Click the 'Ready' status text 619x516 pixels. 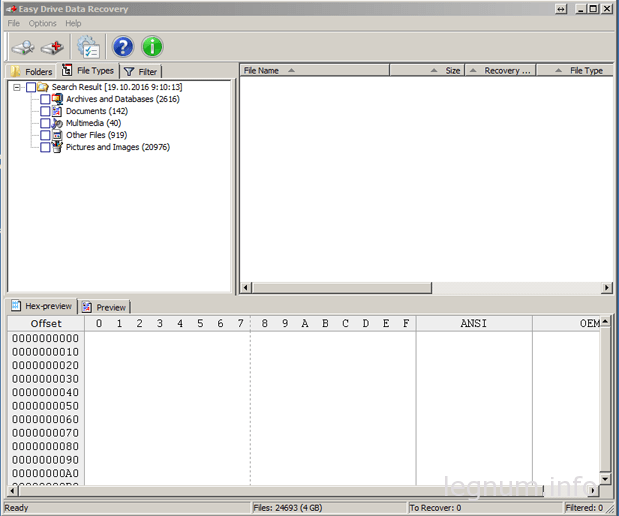pos(16,508)
